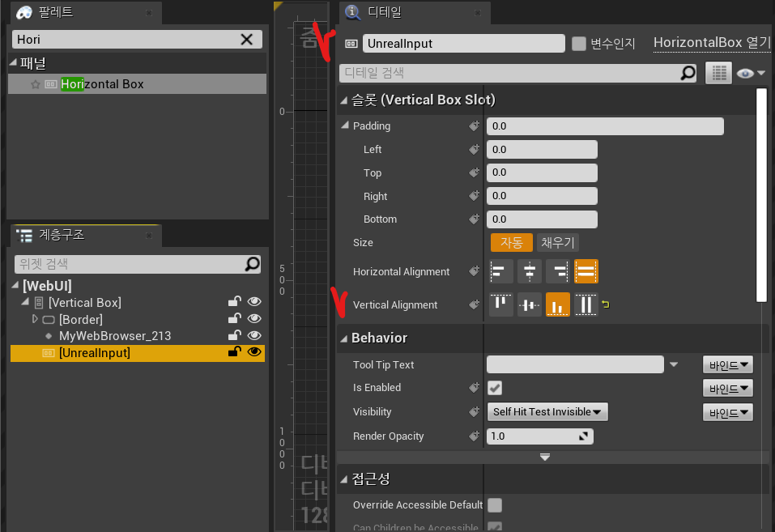The height and width of the screenshot is (532, 775).
Task: Set vertical alignment to center
Action: pos(530,304)
